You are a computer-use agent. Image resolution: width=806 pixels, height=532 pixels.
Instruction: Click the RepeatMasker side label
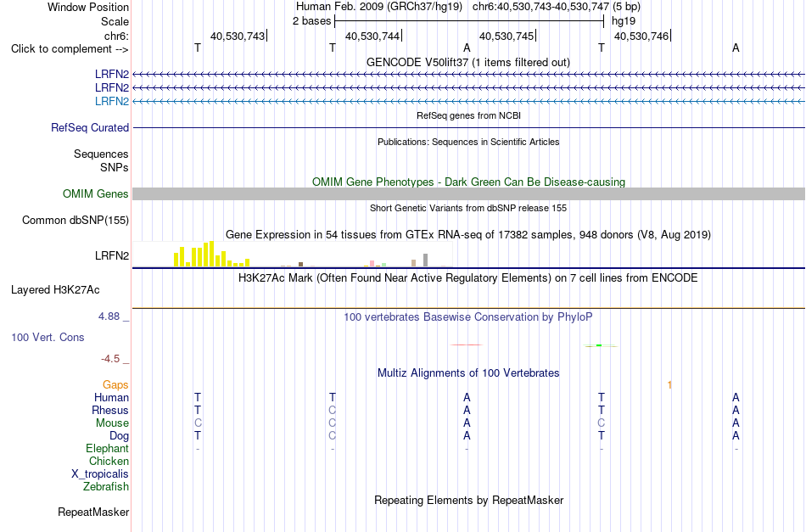[93, 512]
